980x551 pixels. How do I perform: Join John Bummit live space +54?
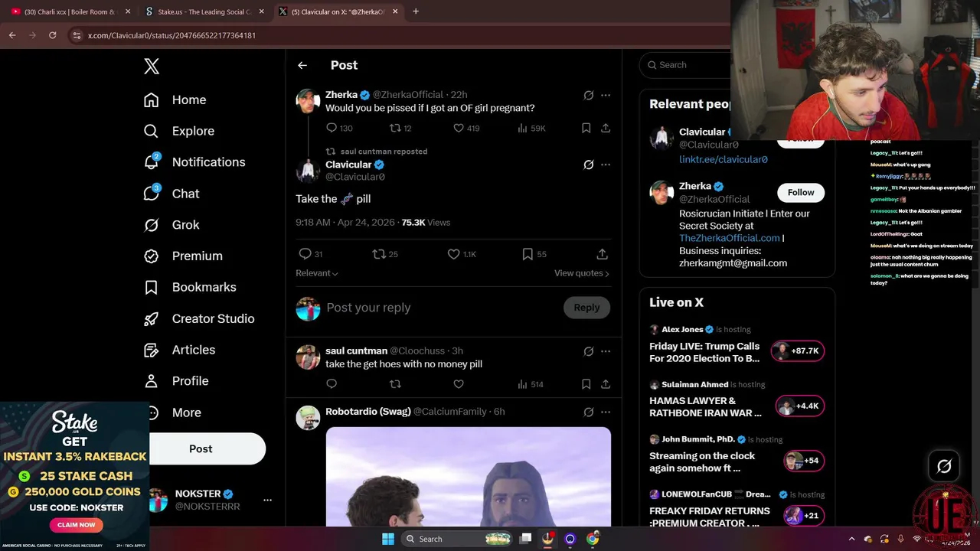click(x=804, y=461)
